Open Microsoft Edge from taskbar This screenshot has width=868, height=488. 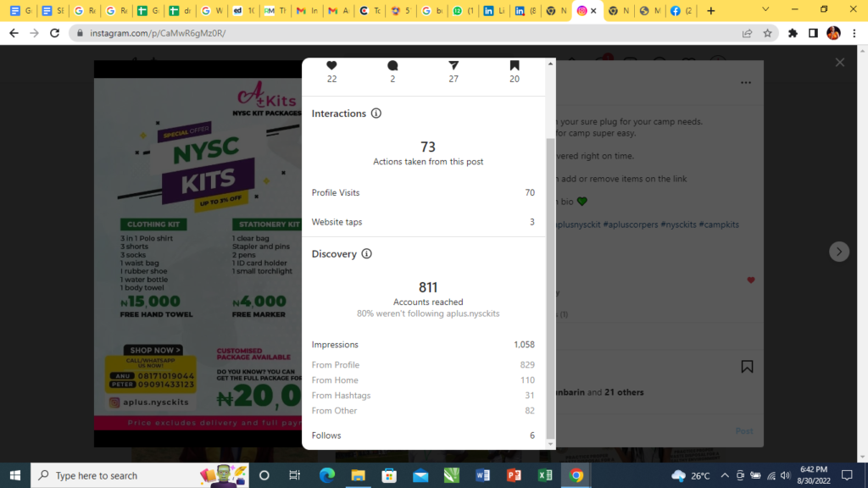click(x=326, y=475)
